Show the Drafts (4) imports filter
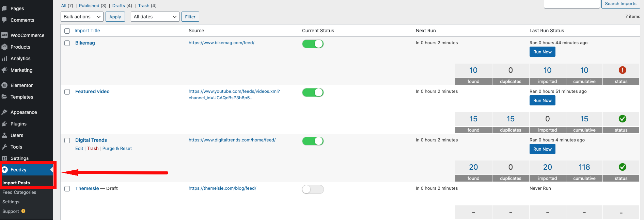 122,5
